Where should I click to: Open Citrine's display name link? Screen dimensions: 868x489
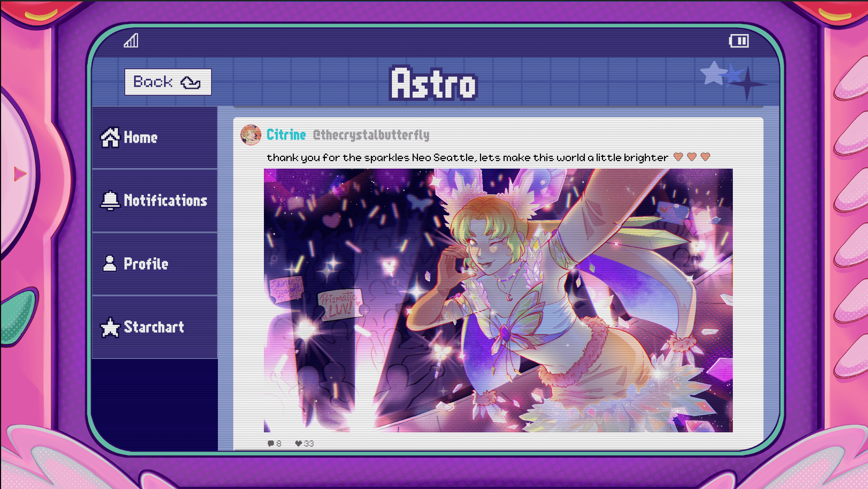click(x=286, y=135)
